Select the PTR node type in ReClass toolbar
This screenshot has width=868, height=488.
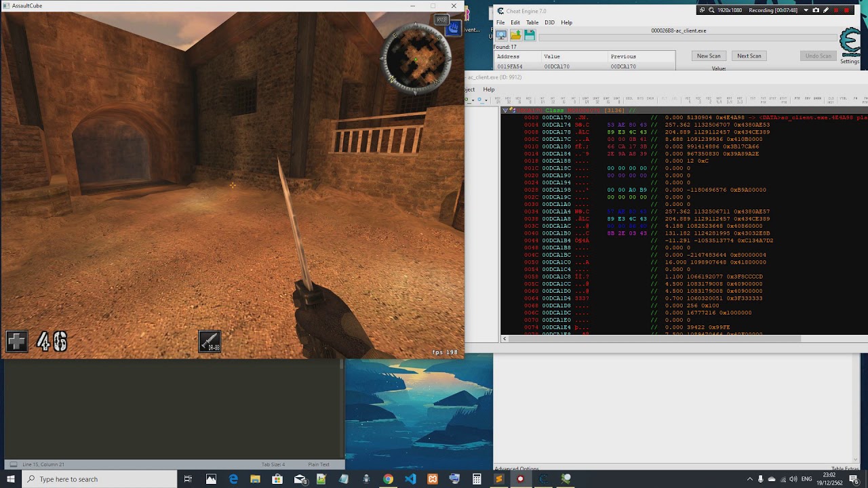(797, 98)
